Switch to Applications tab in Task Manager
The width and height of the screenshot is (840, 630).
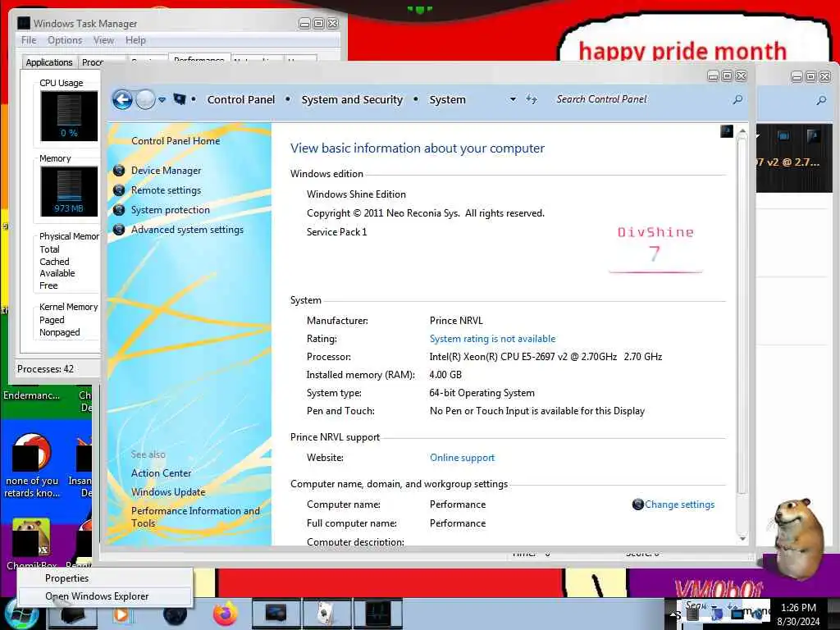pyautogui.click(x=49, y=62)
